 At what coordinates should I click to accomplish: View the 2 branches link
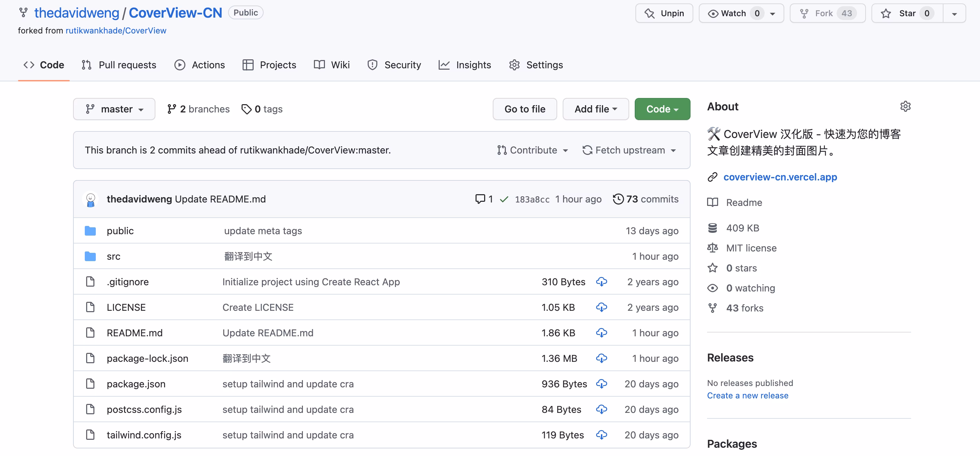point(198,109)
